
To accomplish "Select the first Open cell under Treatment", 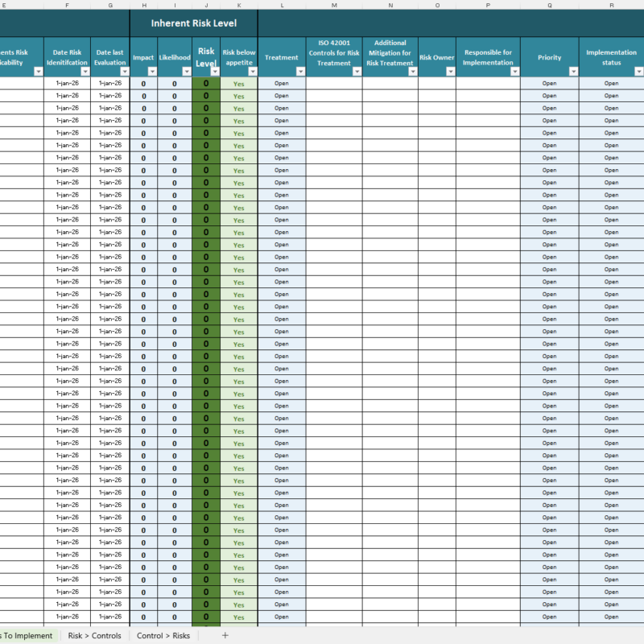I will pyautogui.click(x=282, y=83).
